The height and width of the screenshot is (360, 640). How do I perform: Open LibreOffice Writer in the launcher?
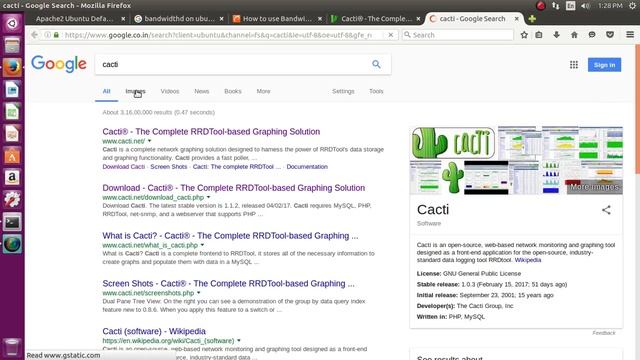[12, 89]
